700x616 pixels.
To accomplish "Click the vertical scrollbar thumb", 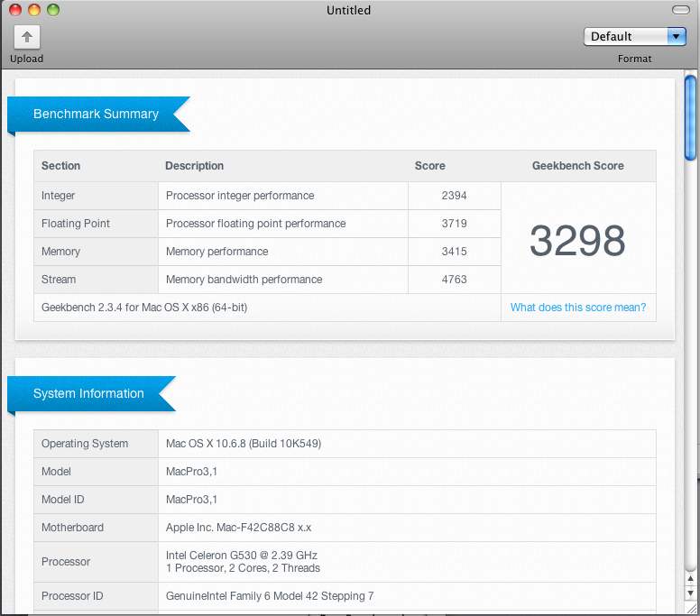I will point(690,118).
